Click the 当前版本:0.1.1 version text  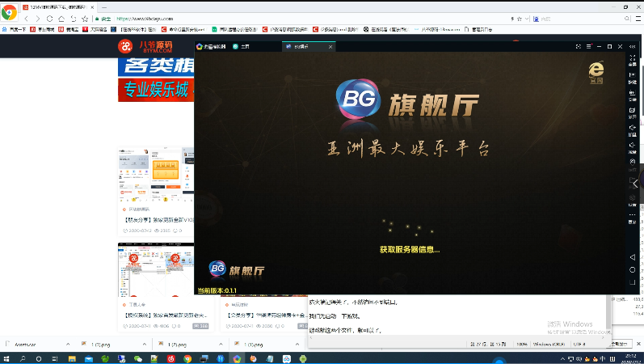217,290
